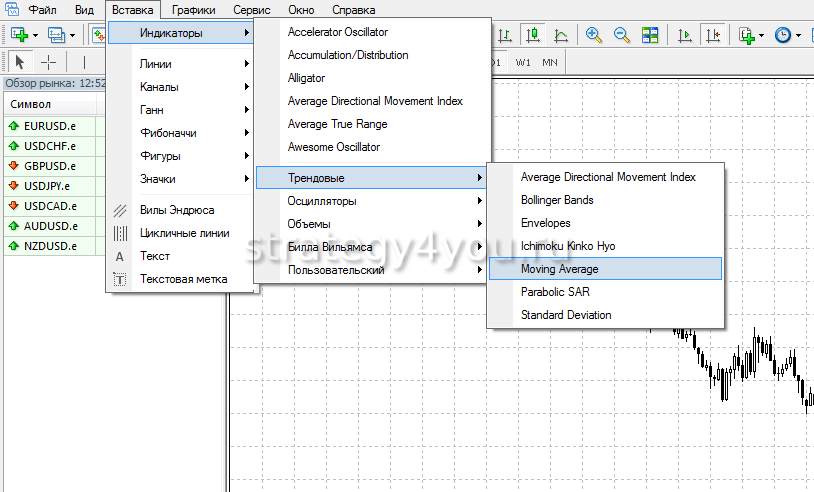Screen dimensions: 814x492
Task: Switch chart to line chart mode
Action: (x=561, y=34)
